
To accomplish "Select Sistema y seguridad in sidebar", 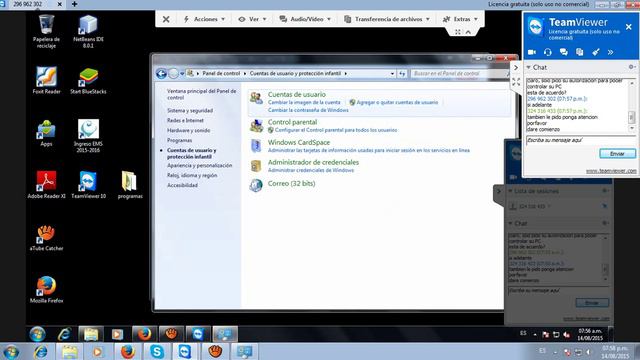I will coord(190,111).
